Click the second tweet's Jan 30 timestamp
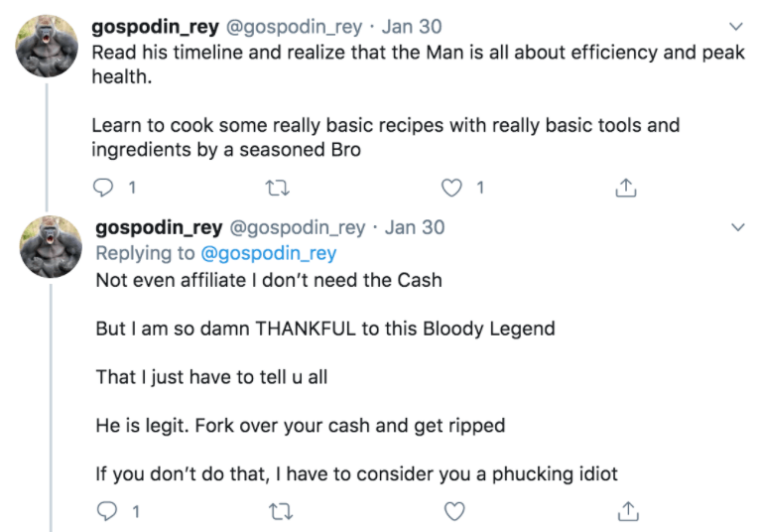The image size is (760, 532). pos(415,227)
